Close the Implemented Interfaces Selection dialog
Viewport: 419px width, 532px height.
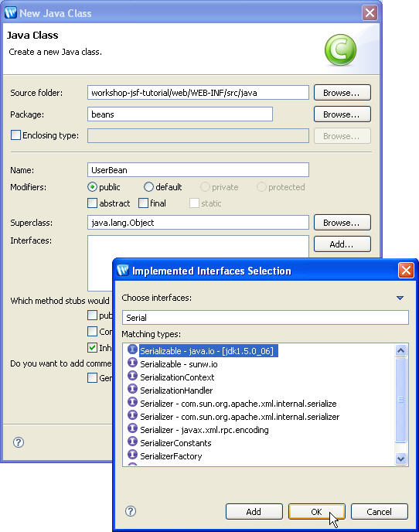click(x=406, y=271)
